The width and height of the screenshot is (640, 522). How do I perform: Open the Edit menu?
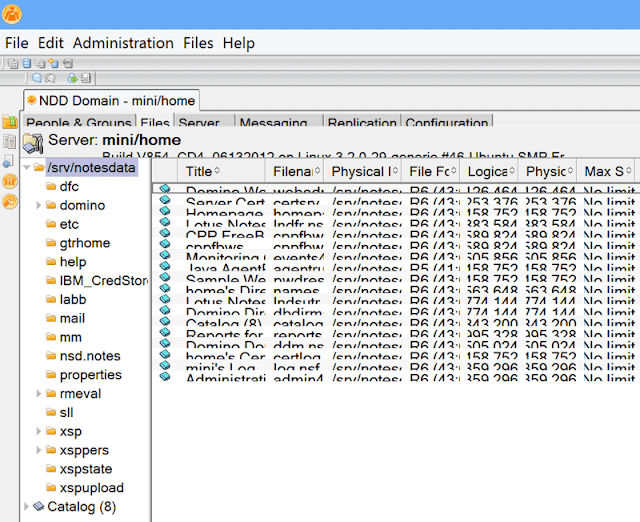click(51, 43)
